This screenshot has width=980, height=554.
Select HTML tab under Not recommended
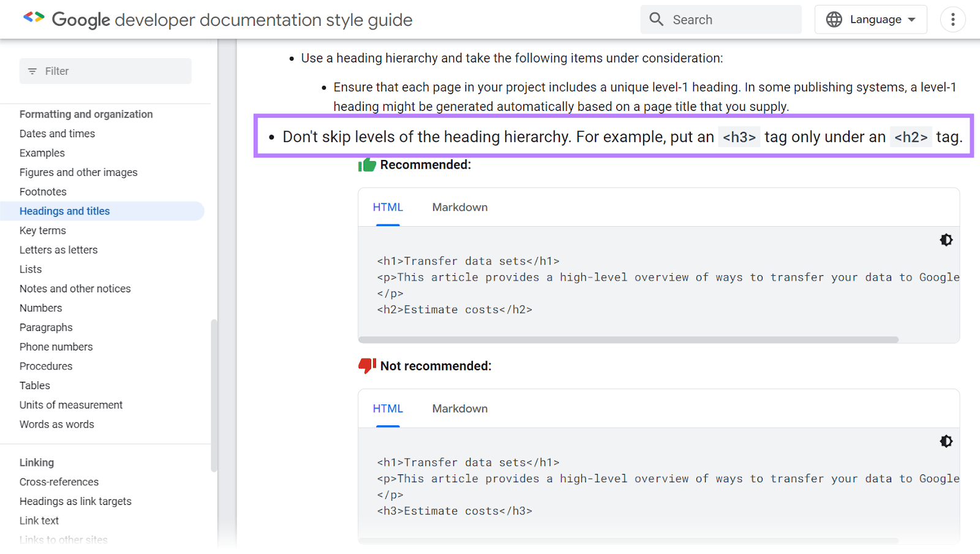[388, 409]
